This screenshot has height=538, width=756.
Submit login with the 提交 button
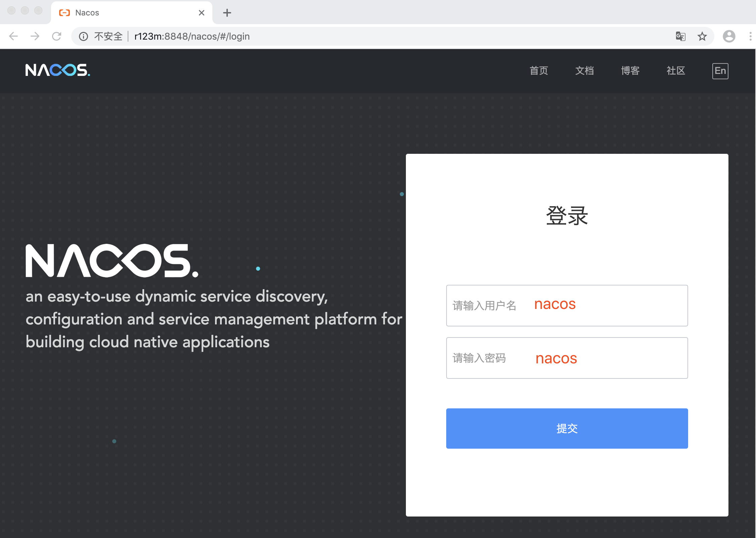(x=566, y=429)
